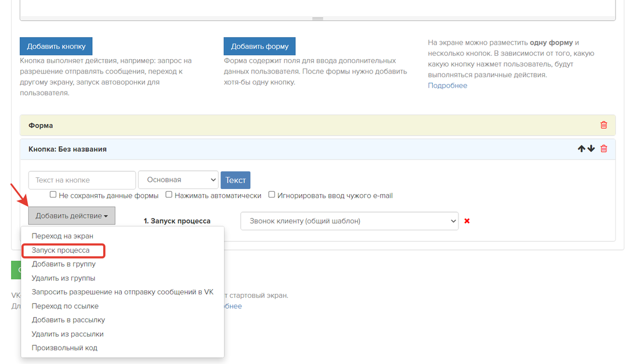The image size is (629, 364).
Task: Delete the Форма block with trash icon
Action: pos(603,125)
